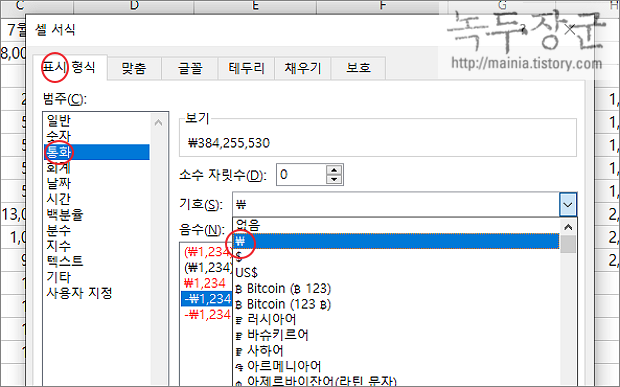Increase decimal places with up spinner
This screenshot has height=387, width=620.
pos(335,170)
